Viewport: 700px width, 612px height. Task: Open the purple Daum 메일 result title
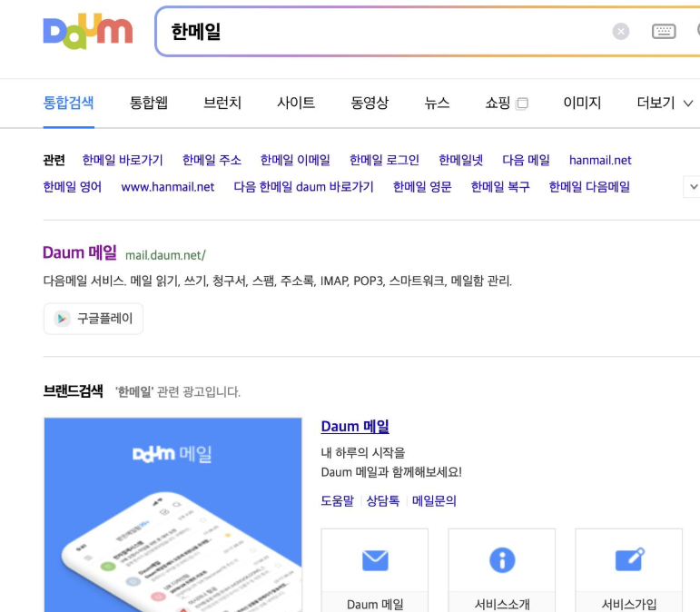tap(80, 253)
